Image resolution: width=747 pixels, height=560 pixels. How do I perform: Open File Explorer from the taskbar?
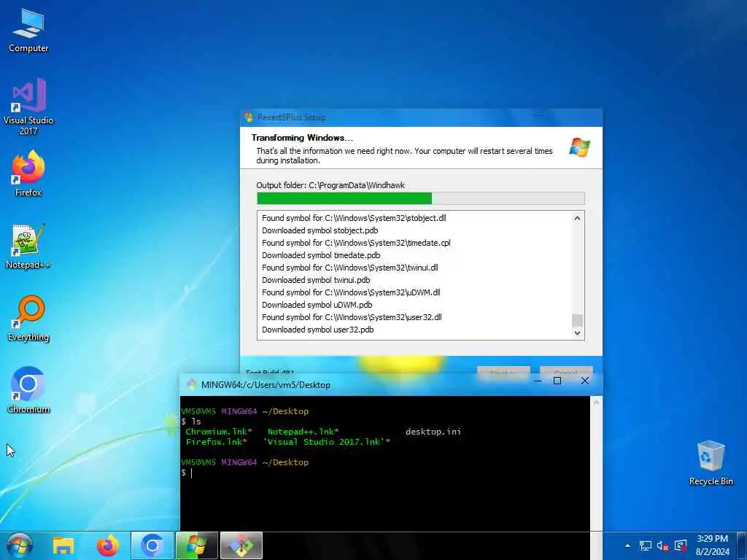[63, 545]
